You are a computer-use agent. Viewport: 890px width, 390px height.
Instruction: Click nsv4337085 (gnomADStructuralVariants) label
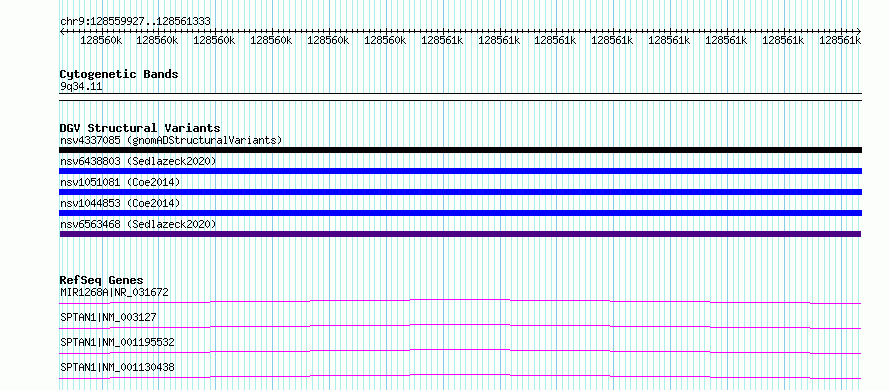point(171,140)
